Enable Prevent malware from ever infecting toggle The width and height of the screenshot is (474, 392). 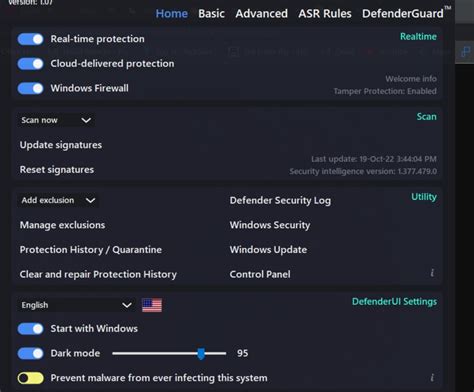point(30,378)
